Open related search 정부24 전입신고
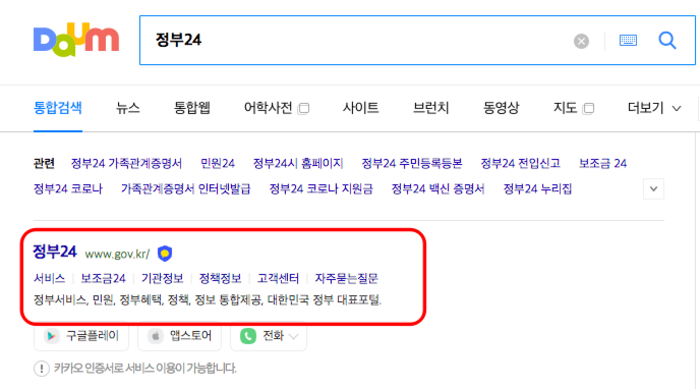700x389 pixels. 520,163
